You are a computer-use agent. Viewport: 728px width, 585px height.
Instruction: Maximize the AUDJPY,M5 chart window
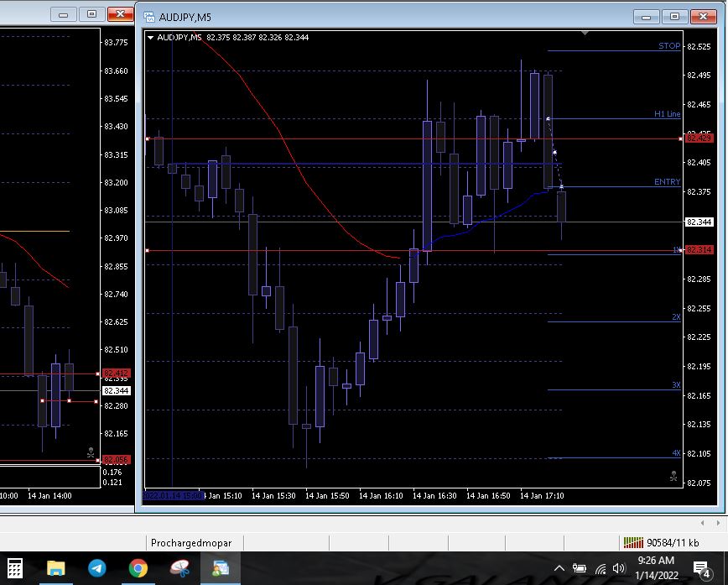tap(673, 16)
